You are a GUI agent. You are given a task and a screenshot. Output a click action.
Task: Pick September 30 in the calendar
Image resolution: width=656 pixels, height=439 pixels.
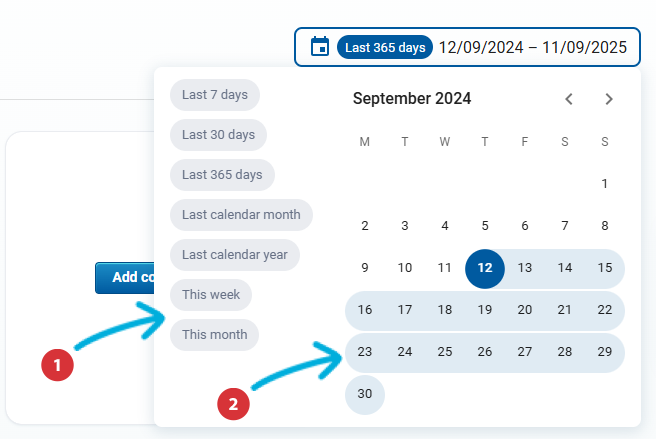(x=365, y=394)
